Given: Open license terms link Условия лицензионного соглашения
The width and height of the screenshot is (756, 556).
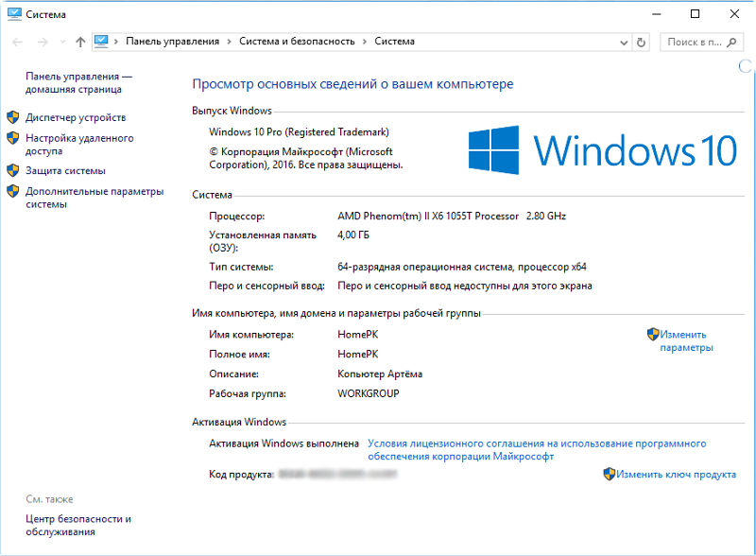Looking at the screenshot, I should coord(537,450).
